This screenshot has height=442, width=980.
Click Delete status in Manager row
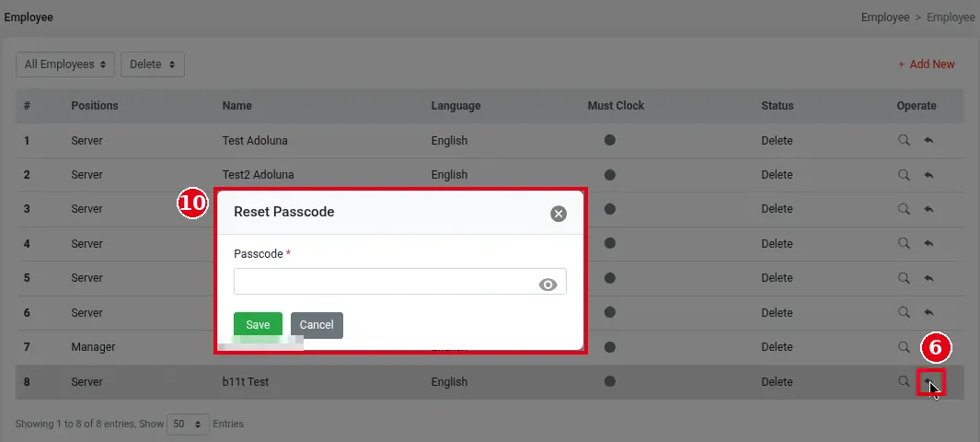coord(777,346)
